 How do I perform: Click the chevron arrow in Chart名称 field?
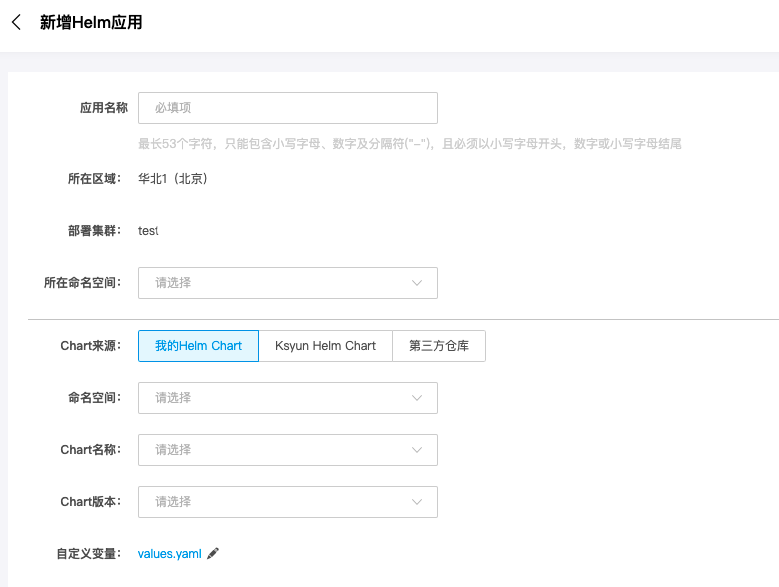click(x=418, y=450)
